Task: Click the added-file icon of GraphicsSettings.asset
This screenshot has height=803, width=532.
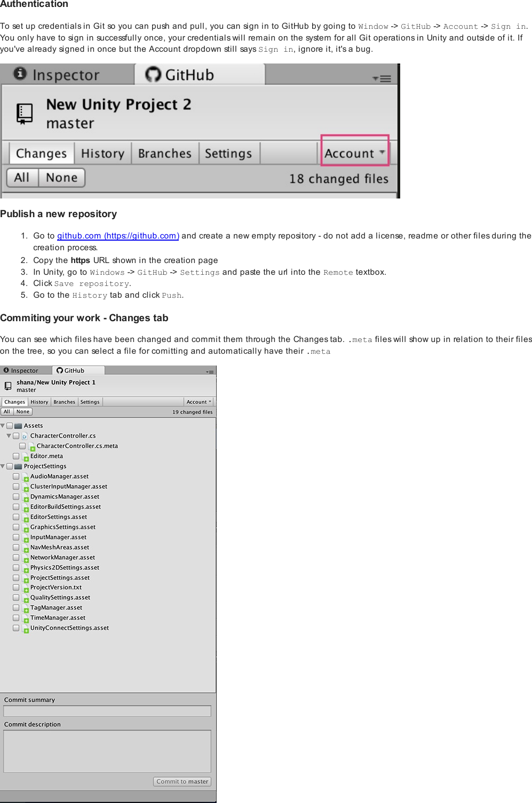Action: point(25,528)
